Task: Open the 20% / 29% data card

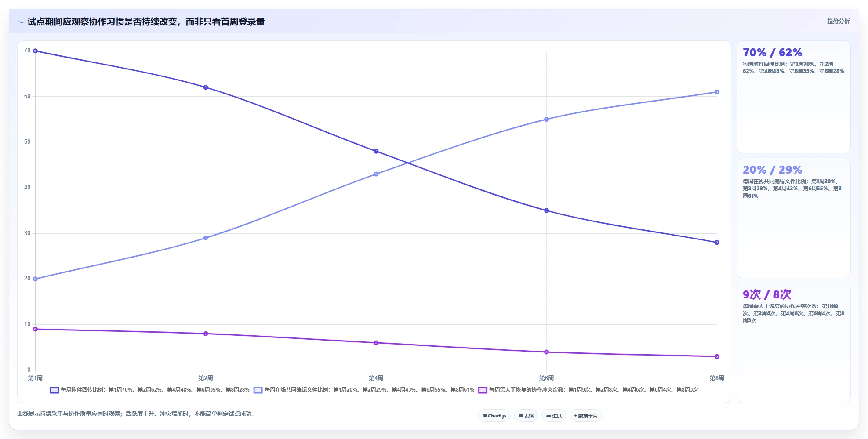Action: (x=793, y=218)
